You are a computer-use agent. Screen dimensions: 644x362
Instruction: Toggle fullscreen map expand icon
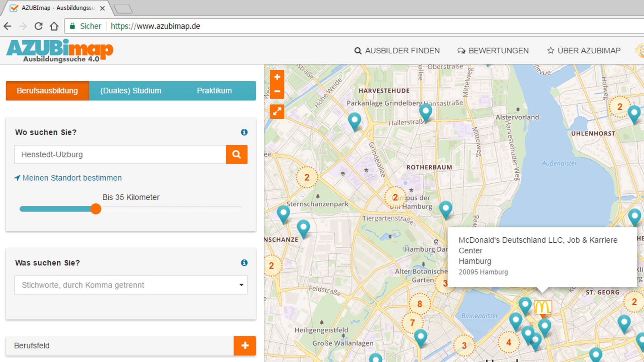point(277,112)
